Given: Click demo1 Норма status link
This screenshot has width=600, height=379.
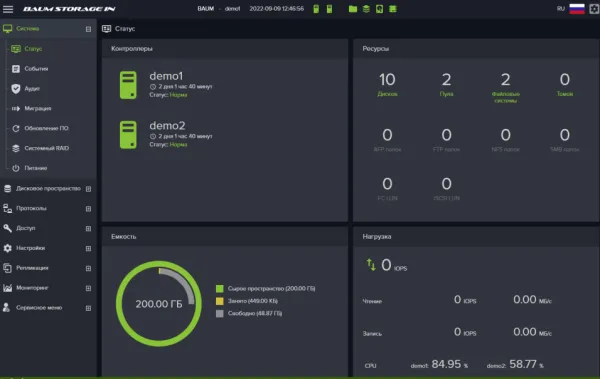Looking at the screenshot, I should click(178, 95).
